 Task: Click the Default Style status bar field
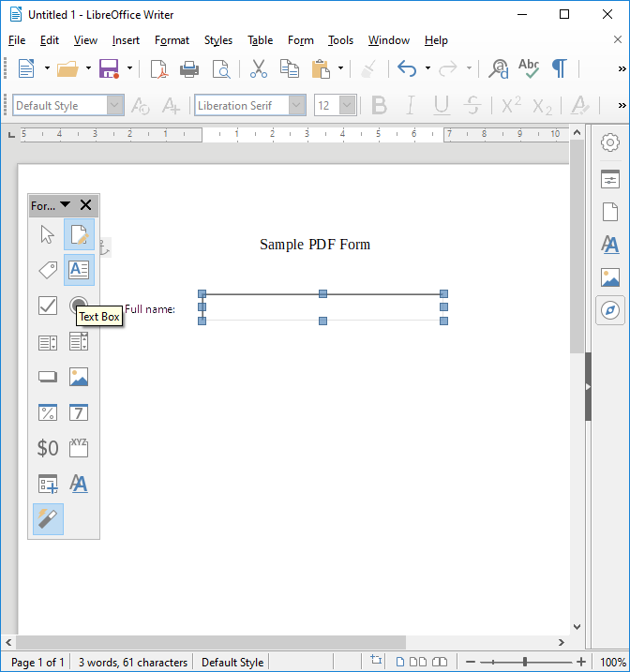[x=232, y=662]
